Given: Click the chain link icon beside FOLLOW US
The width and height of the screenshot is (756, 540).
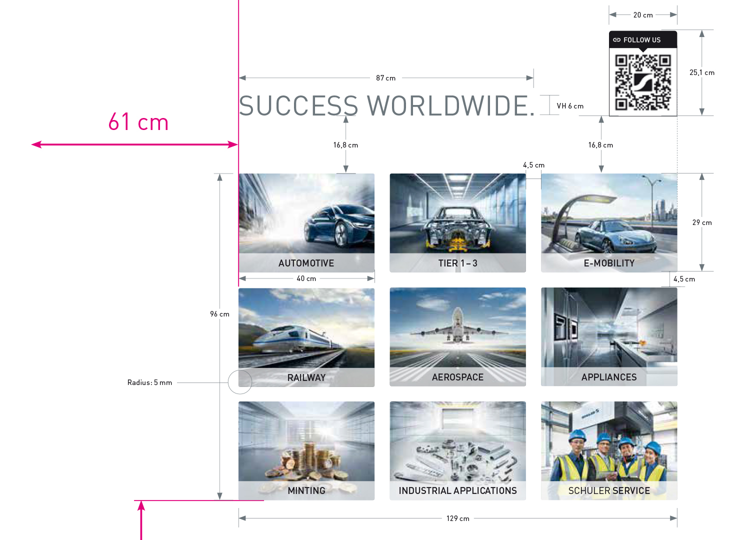Looking at the screenshot, I should [x=616, y=40].
